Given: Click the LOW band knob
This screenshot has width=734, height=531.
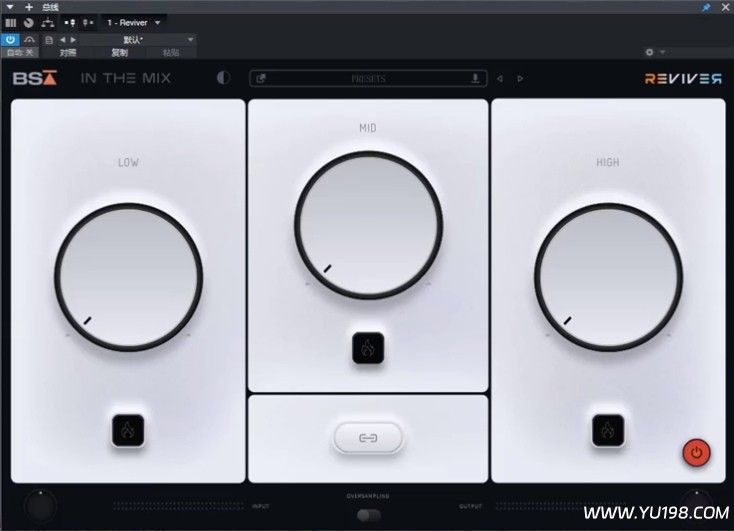Looking at the screenshot, I should click(128, 277).
